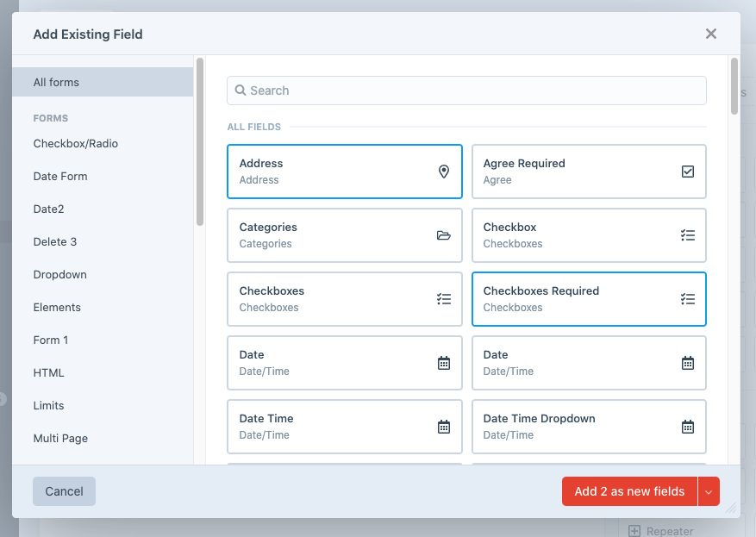Click the checkbox icon on Agree Required card
Viewport: 756px width, 537px height.
pos(688,172)
